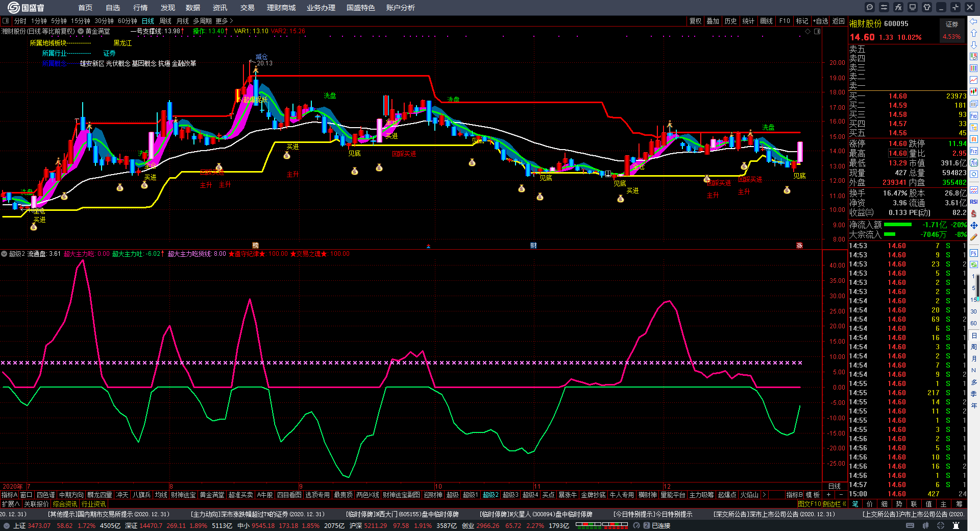Click the blue left arrow in right sidebar

[974, 21]
